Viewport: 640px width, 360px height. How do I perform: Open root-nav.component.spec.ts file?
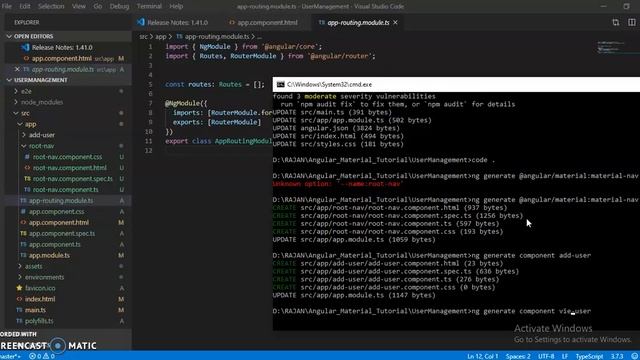tap(72, 179)
